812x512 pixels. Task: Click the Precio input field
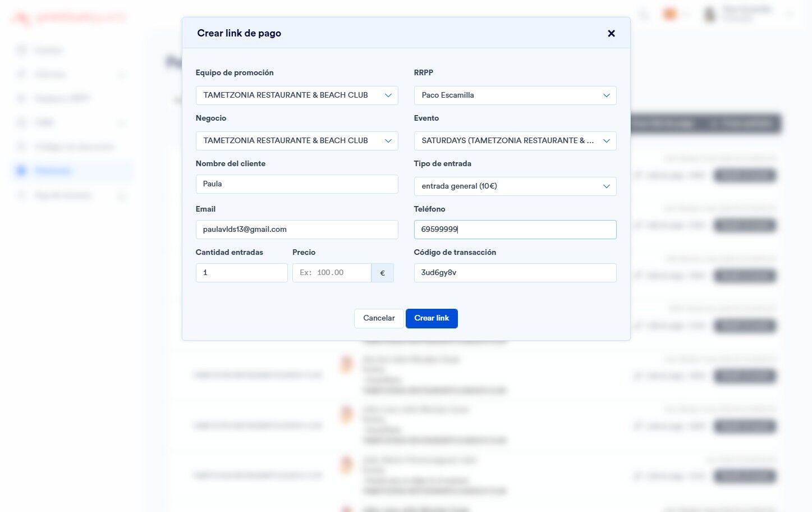tap(332, 273)
